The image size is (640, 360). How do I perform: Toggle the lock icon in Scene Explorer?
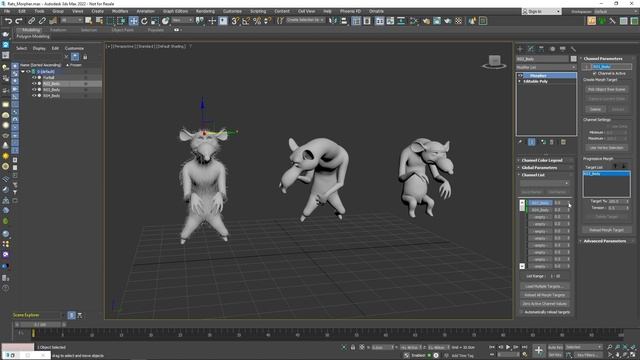(x=85, y=57)
